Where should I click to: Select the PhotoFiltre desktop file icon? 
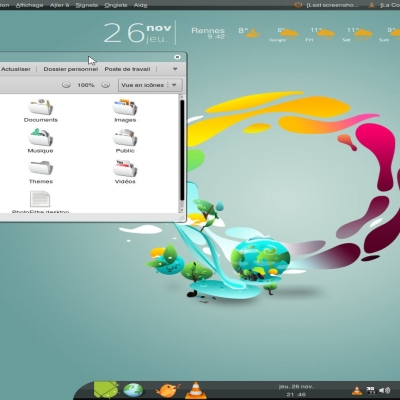[40, 199]
